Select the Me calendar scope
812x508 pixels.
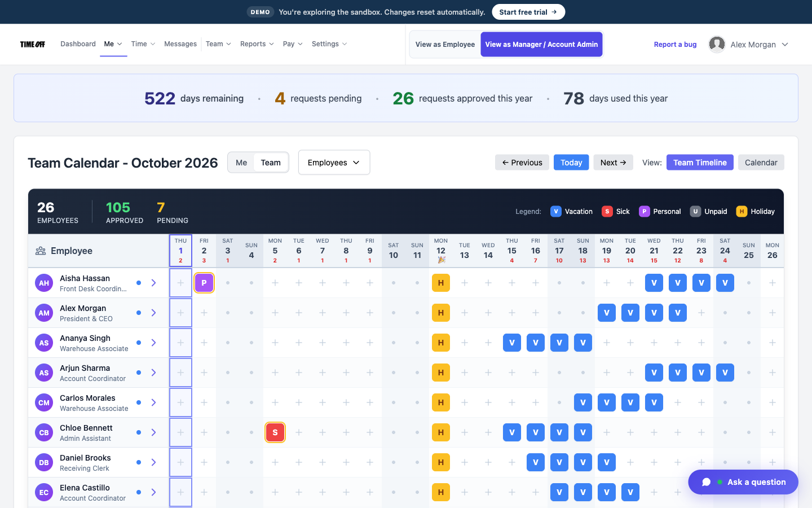[x=241, y=163]
